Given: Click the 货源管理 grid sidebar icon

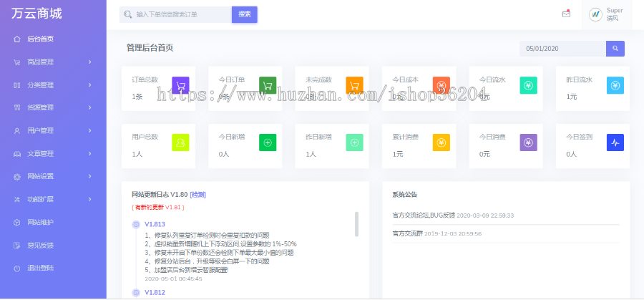Looking at the screenshot, I should [x=17, y=107].
